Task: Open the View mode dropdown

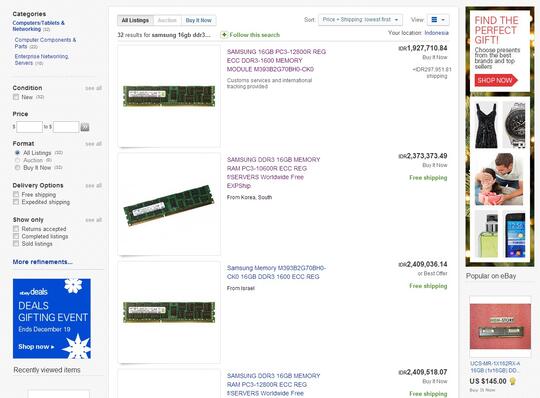Action: click(x=438, y=20)
